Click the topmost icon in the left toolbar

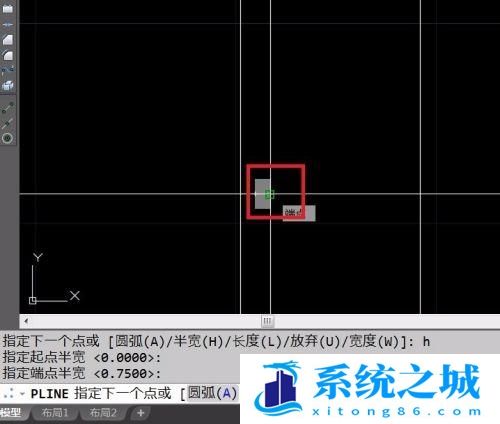[x=8, y=8]
